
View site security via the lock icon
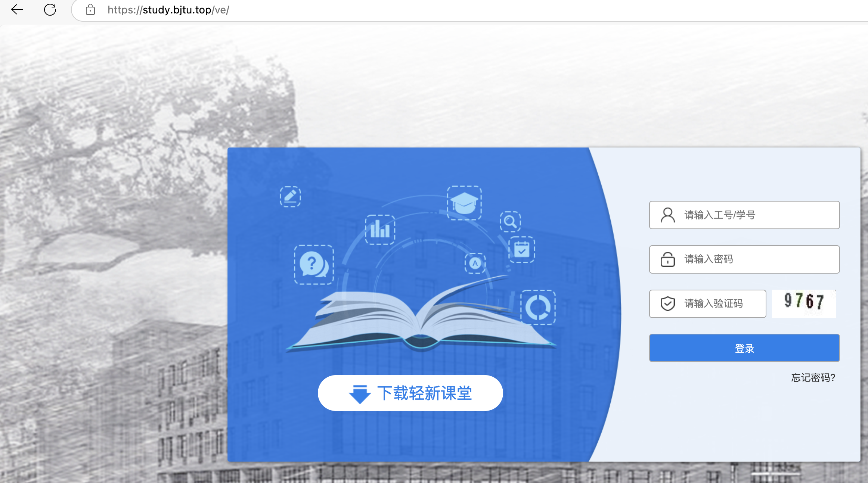coord(90,10)
